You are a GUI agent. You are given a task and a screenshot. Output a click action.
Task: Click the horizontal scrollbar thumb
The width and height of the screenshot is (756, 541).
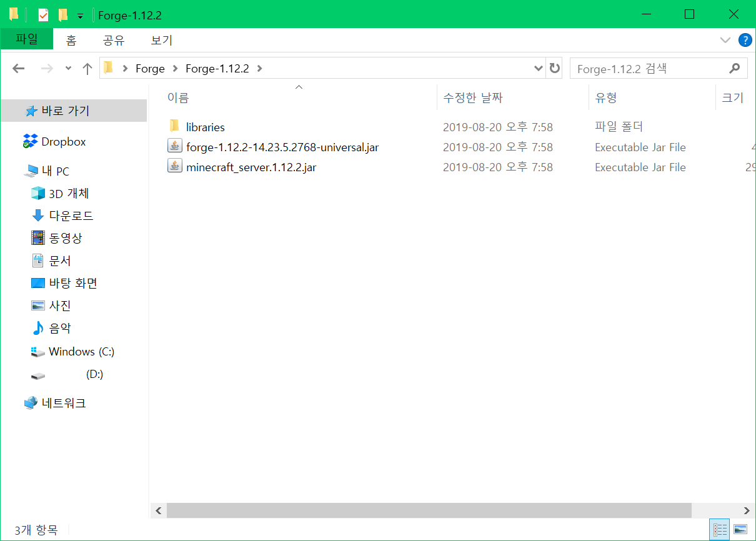[x=429, y=510]
